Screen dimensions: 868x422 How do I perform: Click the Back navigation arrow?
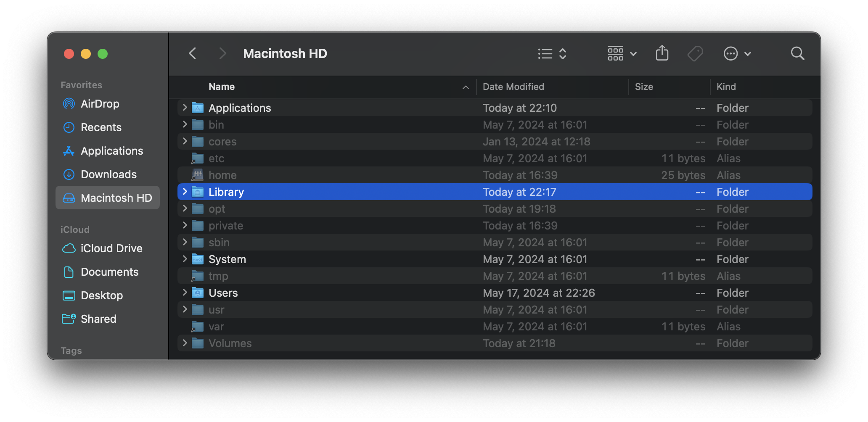[x=192, y=53]
